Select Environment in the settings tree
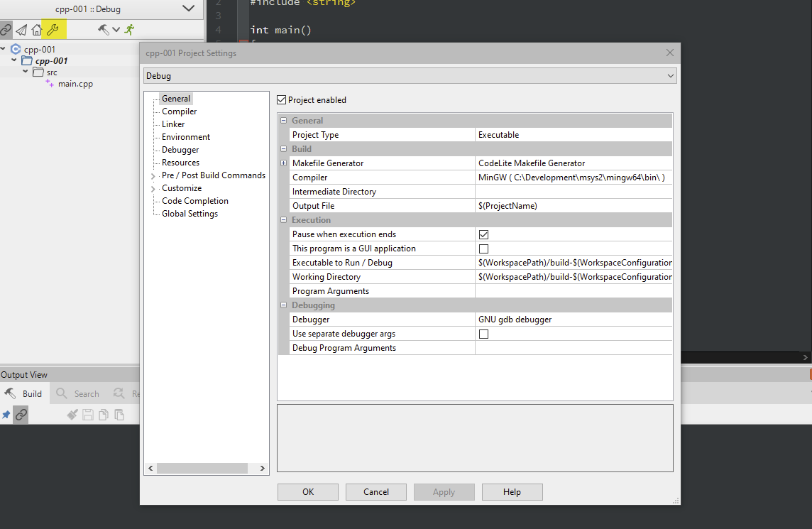The width and height of the screenshot is (812, 529). pos(186,137)
